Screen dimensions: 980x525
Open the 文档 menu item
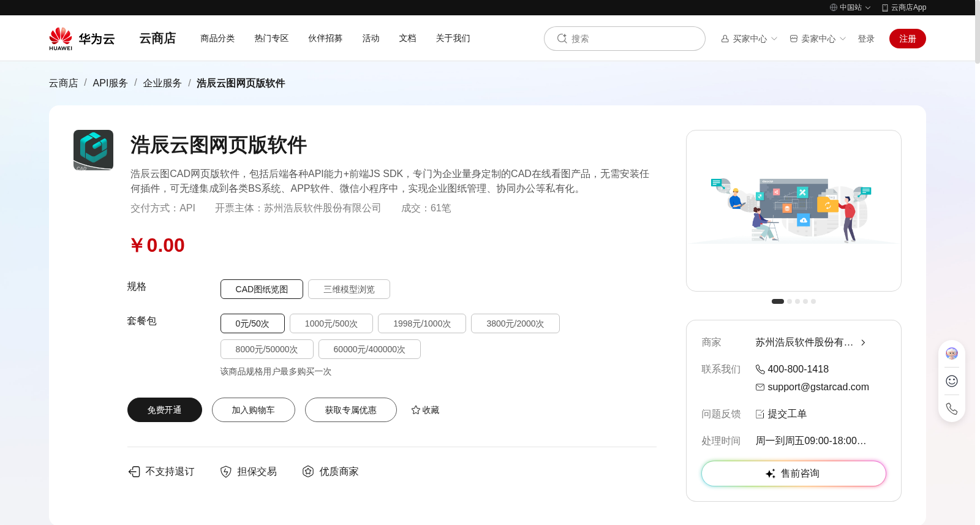click(407, 38)
